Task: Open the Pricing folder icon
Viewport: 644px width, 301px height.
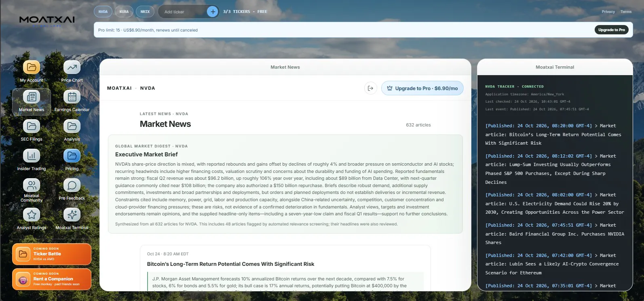Action: pyautogui.click(x=72, y=156)
